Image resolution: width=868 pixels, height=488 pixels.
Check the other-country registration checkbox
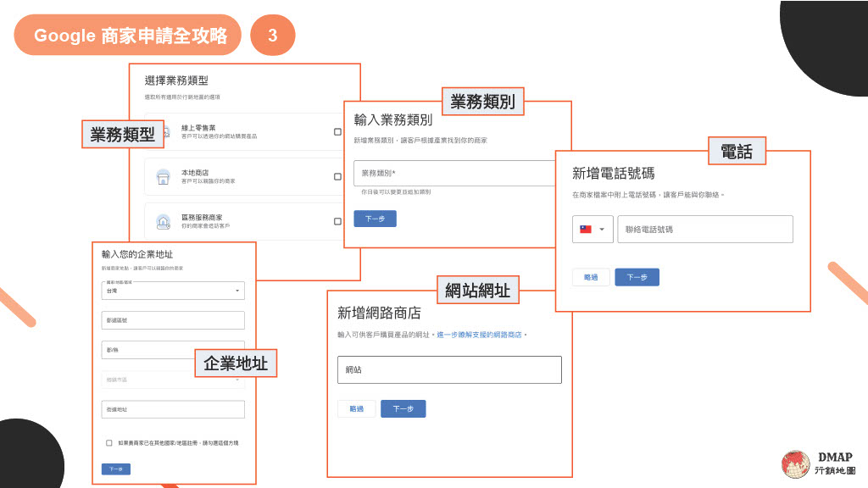pyautogui.click(x=108, y=441)
